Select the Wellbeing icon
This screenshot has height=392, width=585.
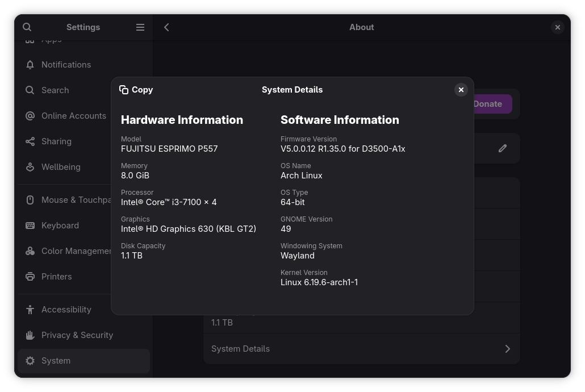click(x=30, y=166)
